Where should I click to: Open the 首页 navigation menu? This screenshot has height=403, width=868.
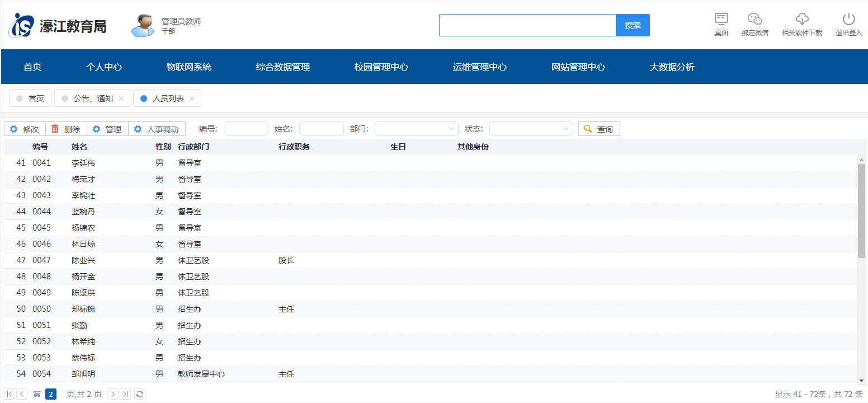click(x=32, y=67)
